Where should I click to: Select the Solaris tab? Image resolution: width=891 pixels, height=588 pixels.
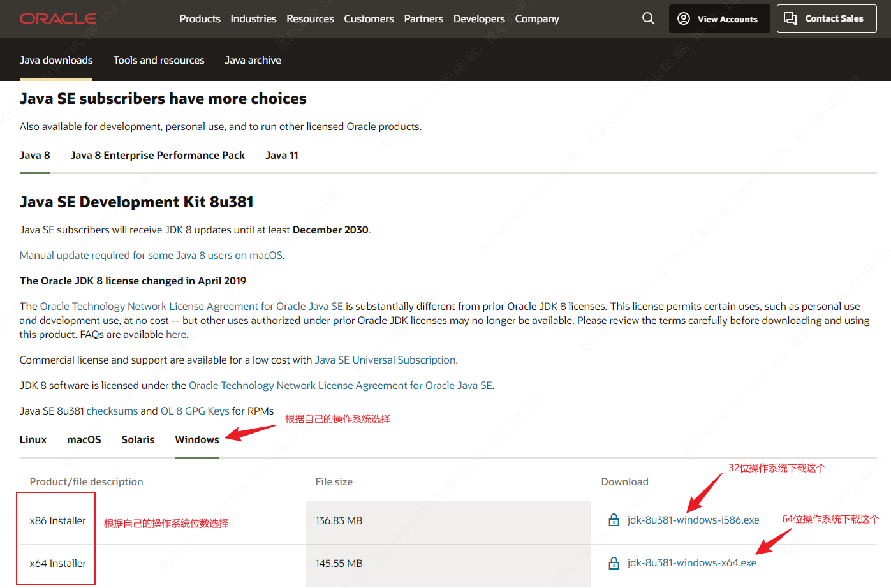(x=138, y=439)
